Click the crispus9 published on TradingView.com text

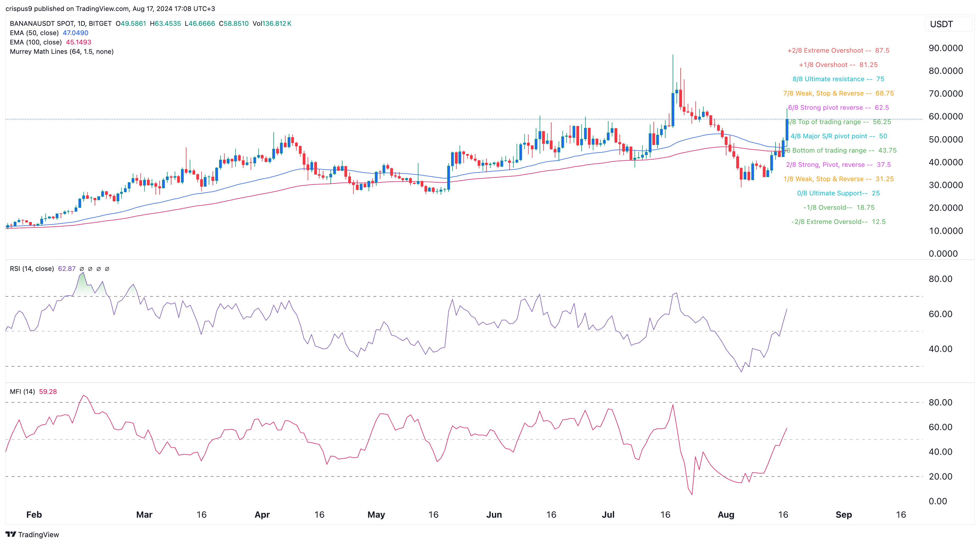[110, 9]
